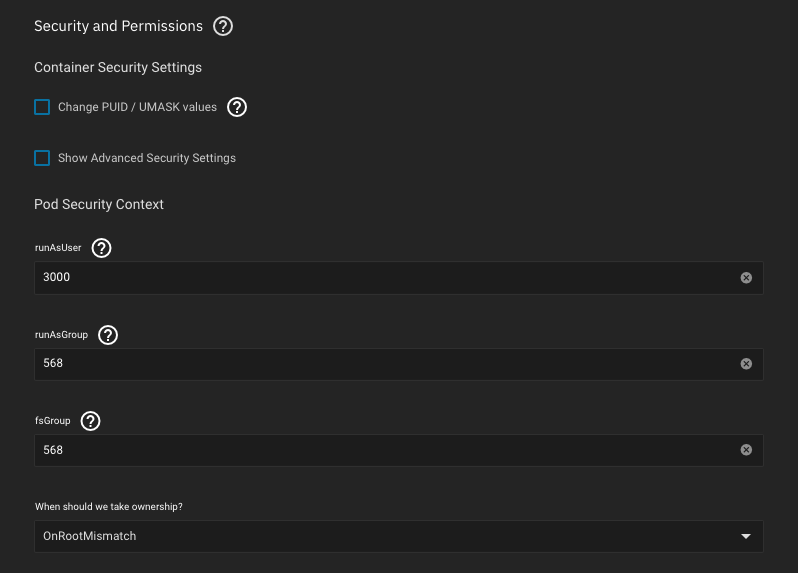Clear the runAsGroup field value
The width and height of the screenshot is (798, 573).
tap(746, 364)
